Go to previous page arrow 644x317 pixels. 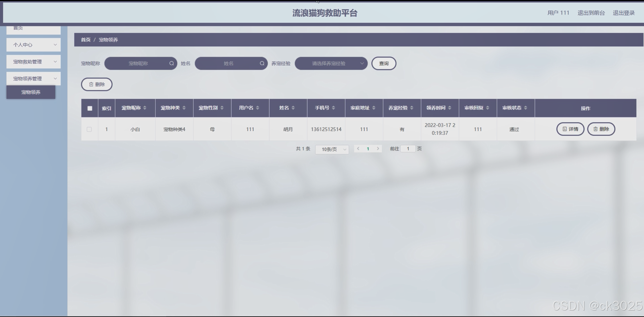pos(358,148)
